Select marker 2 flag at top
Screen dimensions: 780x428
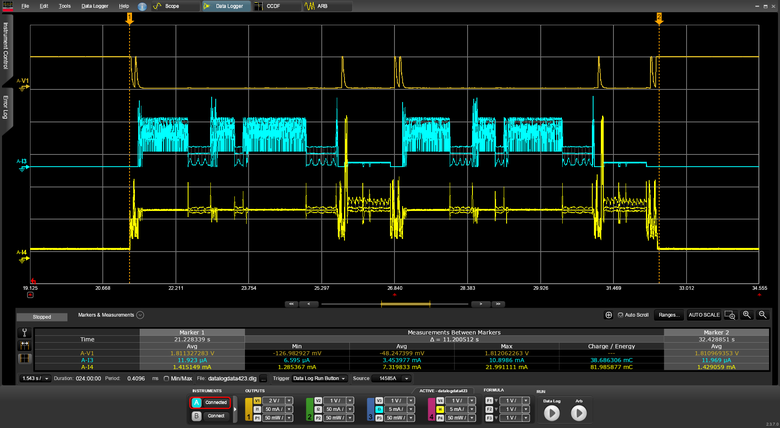coord(659,19)
